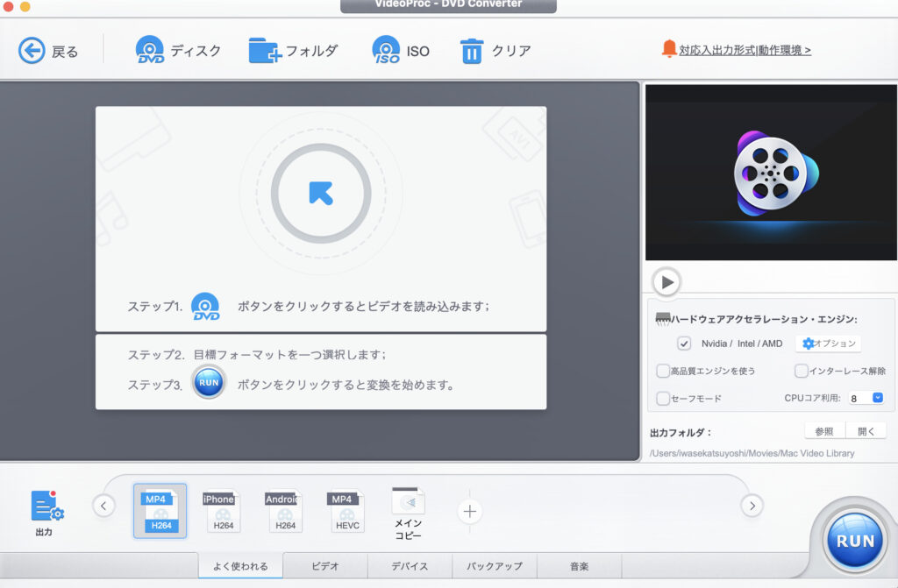
Task: Clear the list with the クリア trash icon
Action: click(472, 51)
